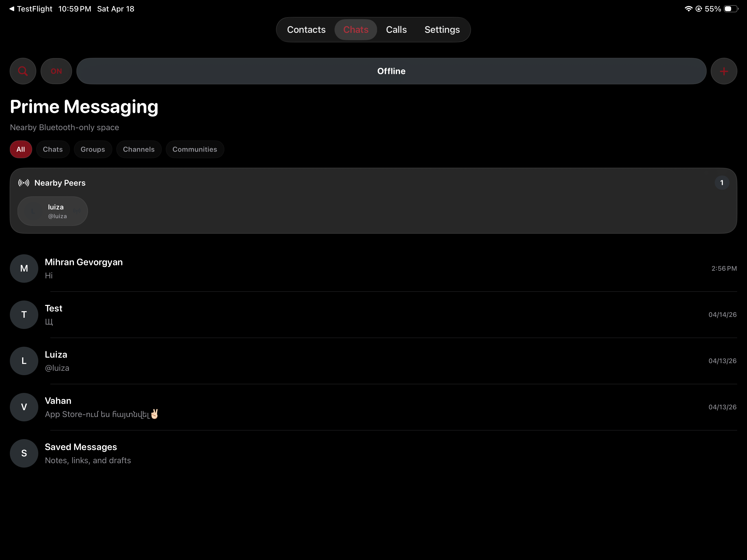Viewport: 747px width, 560px height.
Task: Open Saved Messages title
Action: pos(81,447)
